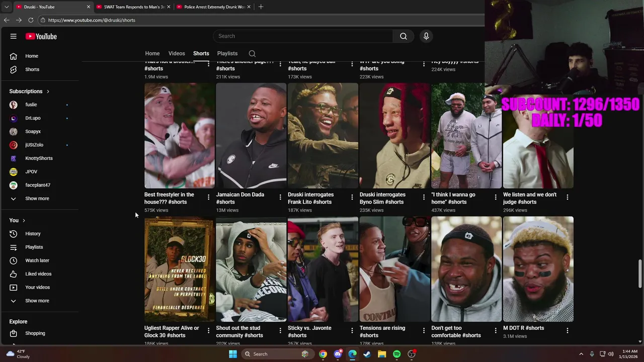Image resolution: width=644 pixels, height=362 pixels.
Task: Open the Subscriptions section chevron
Action: coord(48,92)
